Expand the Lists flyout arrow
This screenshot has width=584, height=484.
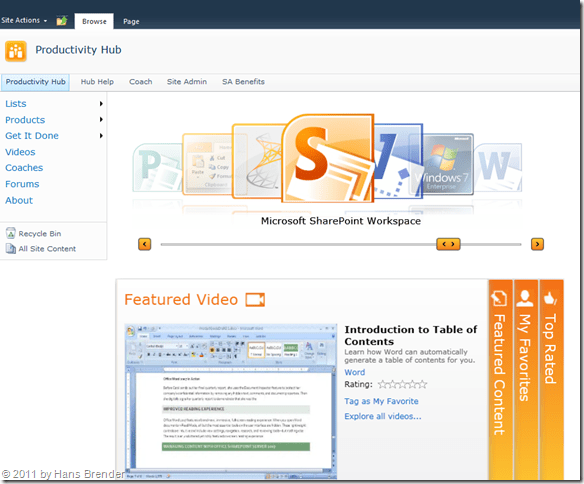101,104
